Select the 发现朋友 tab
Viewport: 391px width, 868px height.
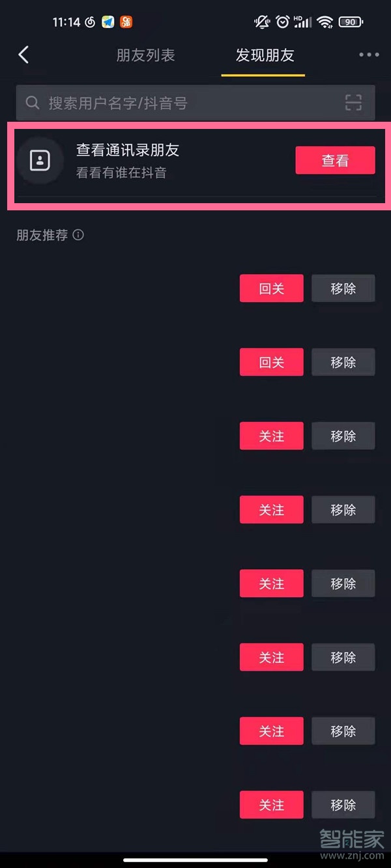coord(265,55)
